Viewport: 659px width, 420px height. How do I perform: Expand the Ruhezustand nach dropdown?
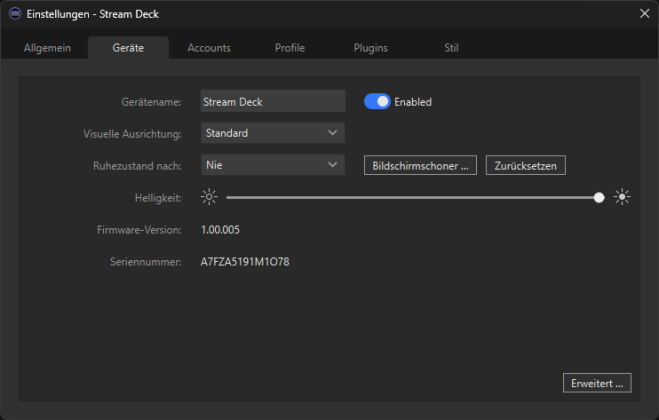click(272, 165)
